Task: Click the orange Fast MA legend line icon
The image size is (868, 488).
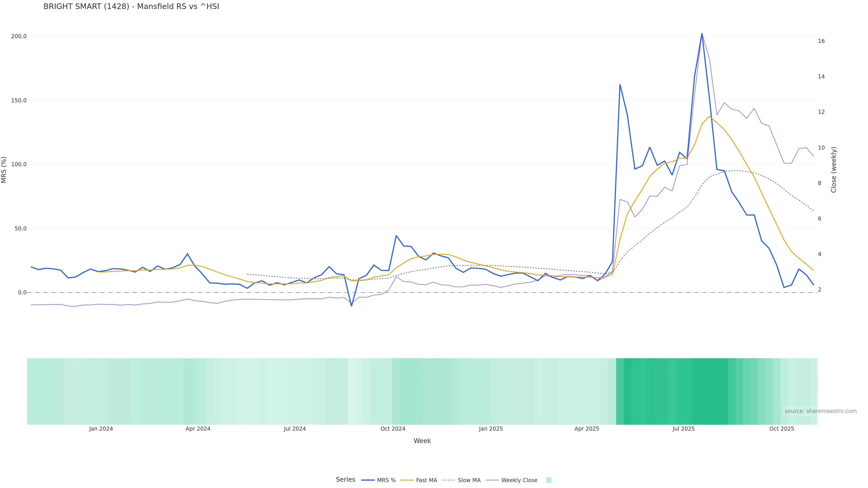Action: [407, 480]
